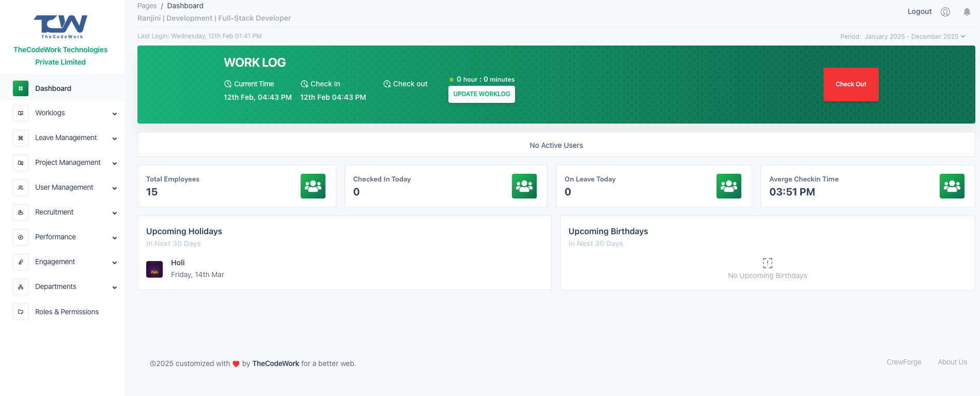
Task: Click the Checked In Today group icon
Action: click(524, 186)
